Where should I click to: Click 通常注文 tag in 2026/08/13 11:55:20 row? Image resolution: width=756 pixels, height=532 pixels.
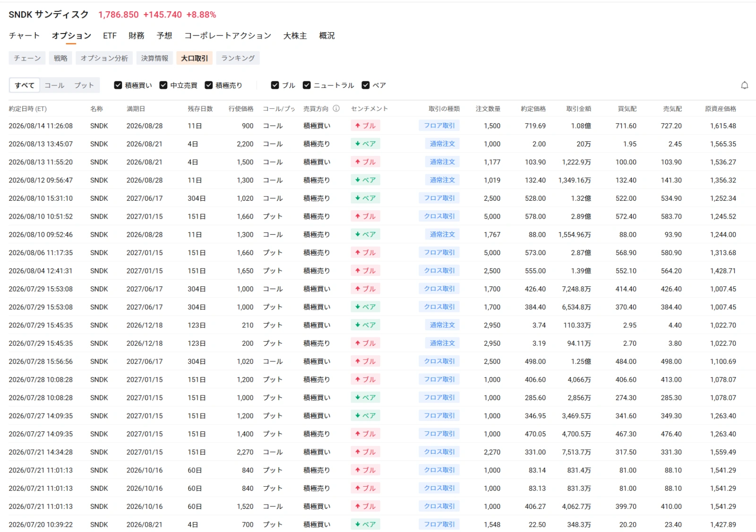coord(442,162)
